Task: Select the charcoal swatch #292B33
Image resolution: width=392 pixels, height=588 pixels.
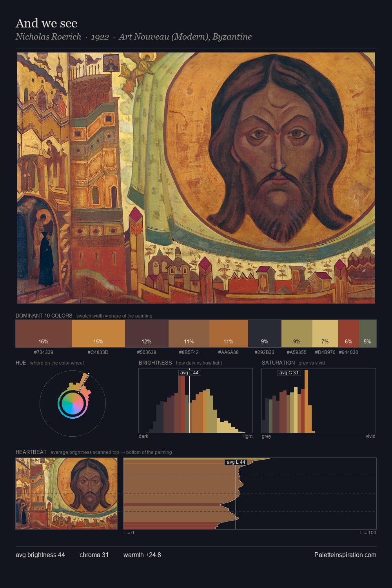Action: (x=265, y=334)
